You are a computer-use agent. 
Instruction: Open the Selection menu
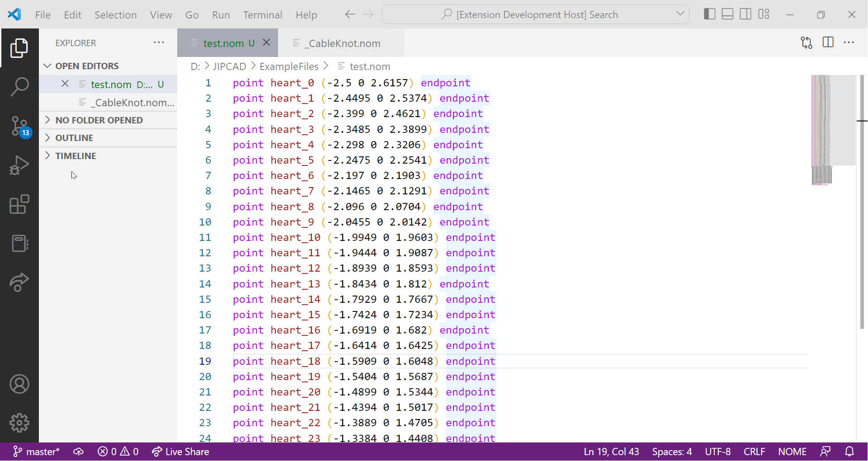click(x=115, y=14)
